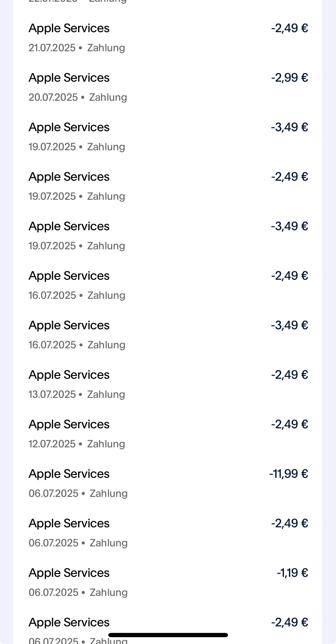Screen dimensions: 336x644
Task: Click the amount on the 13.07.2025 payment
Action: (289, 375)
